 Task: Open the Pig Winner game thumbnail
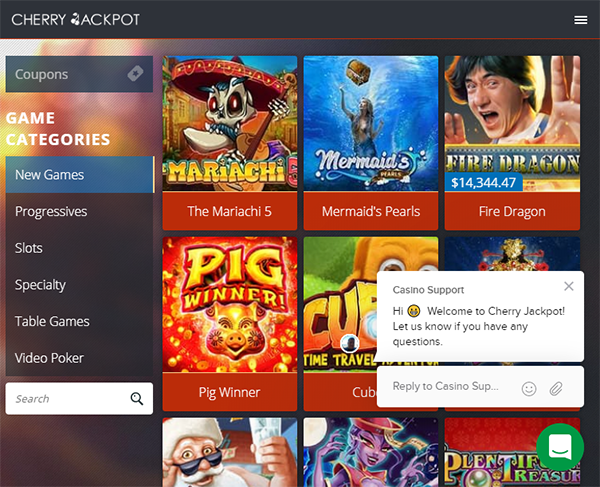[230, 304]
